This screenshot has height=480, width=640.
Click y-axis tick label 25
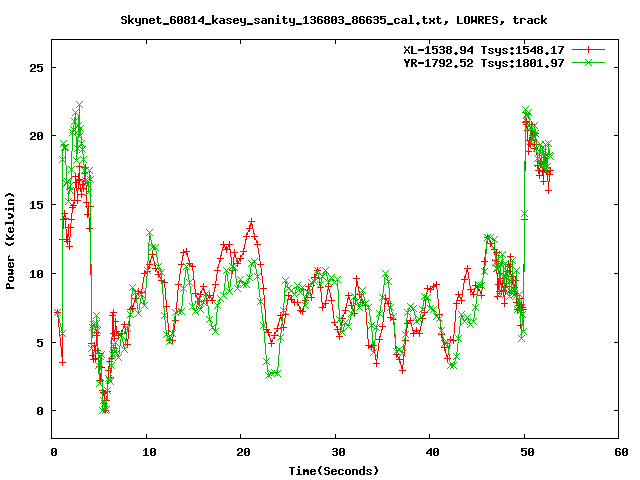(36, 68)
